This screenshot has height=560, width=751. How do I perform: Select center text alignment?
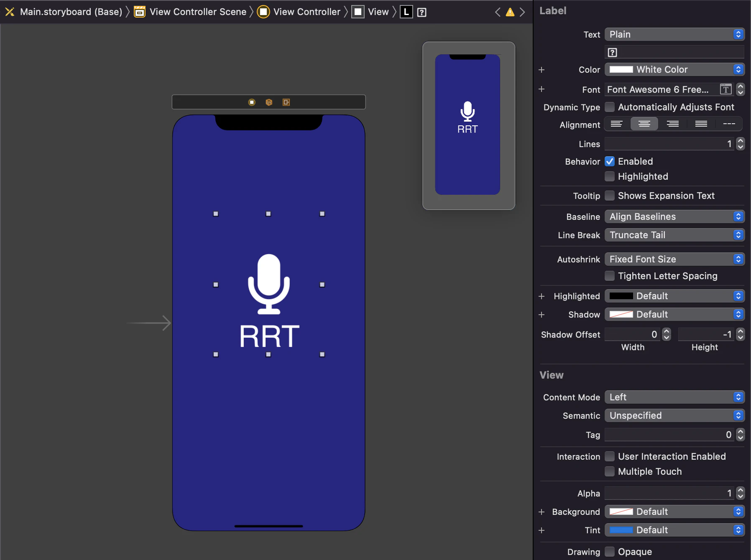[644, 124]
